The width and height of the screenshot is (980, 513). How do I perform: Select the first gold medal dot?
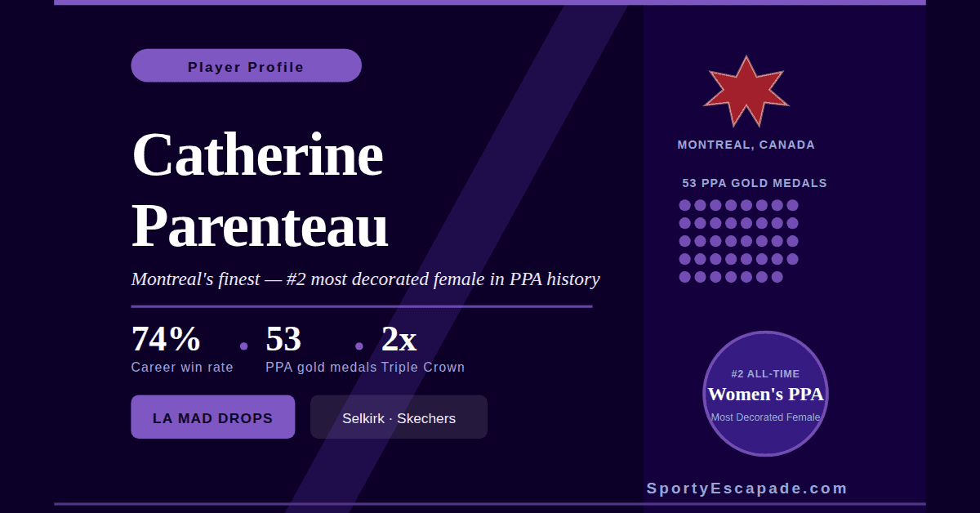pyautogui.click(x=685, y=205)
